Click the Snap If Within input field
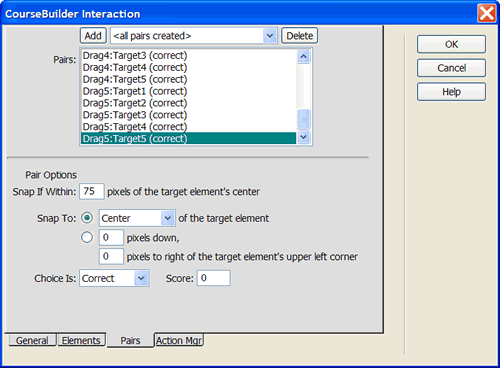Screen dimensions: 500x368 pyautogui.click(x=92, y=191)
